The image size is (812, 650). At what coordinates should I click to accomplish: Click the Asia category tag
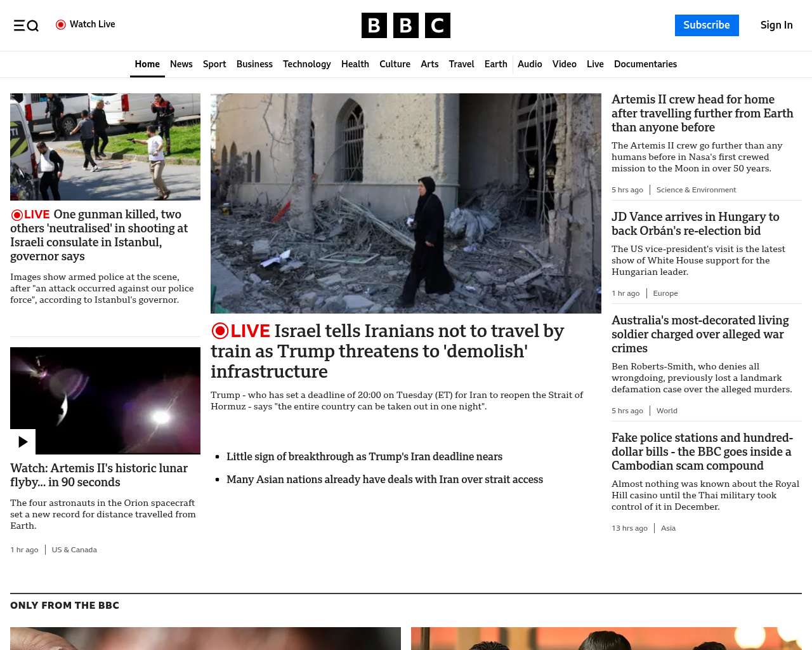pyautogui.click(x=668, y=528)
